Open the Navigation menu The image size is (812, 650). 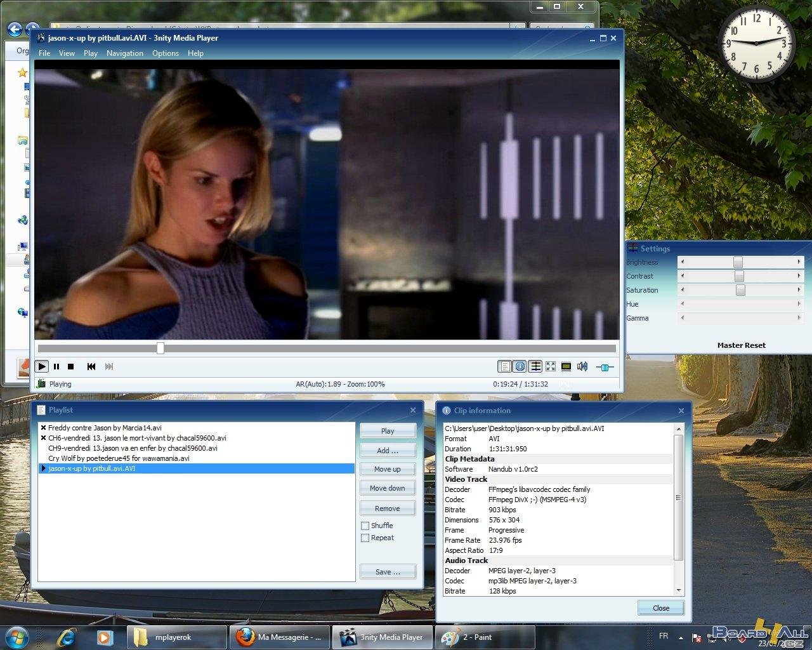coord(124,53)
